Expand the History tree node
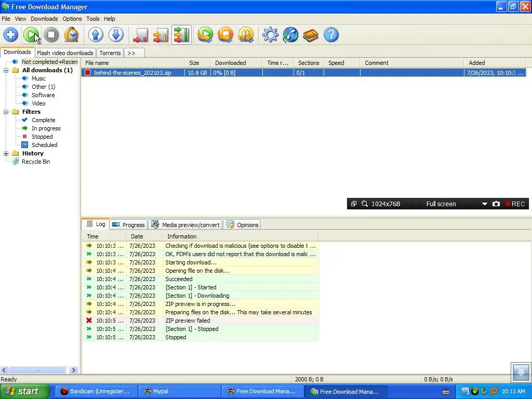532x399 pixels. (x=6, y=153)
